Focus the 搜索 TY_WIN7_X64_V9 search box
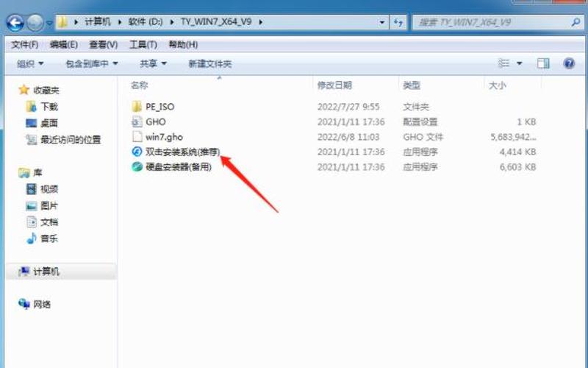Image resolution: width=588 pixels, height=368 pixels. pyautogui.click(x=491, y=23)
